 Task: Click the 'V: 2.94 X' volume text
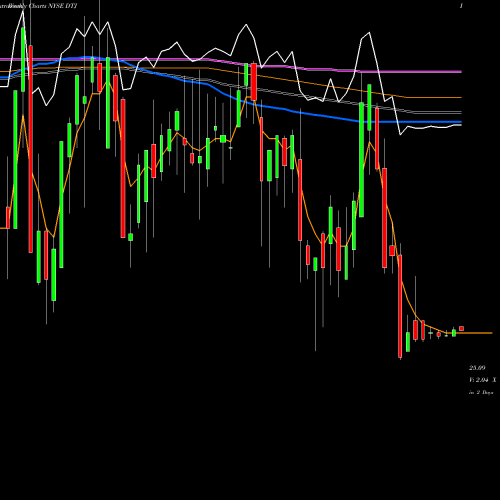click(482, 380)
